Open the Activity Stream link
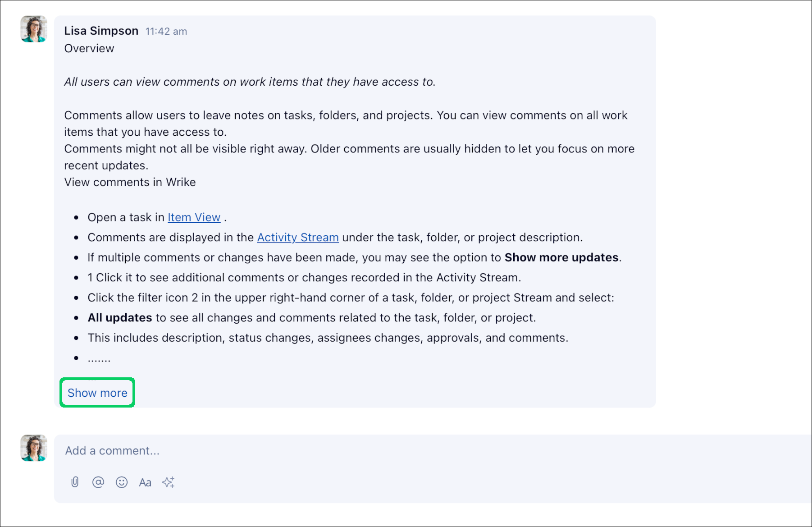Image resolution: width=812 pixels, height=527 pixels. (297, 237)
